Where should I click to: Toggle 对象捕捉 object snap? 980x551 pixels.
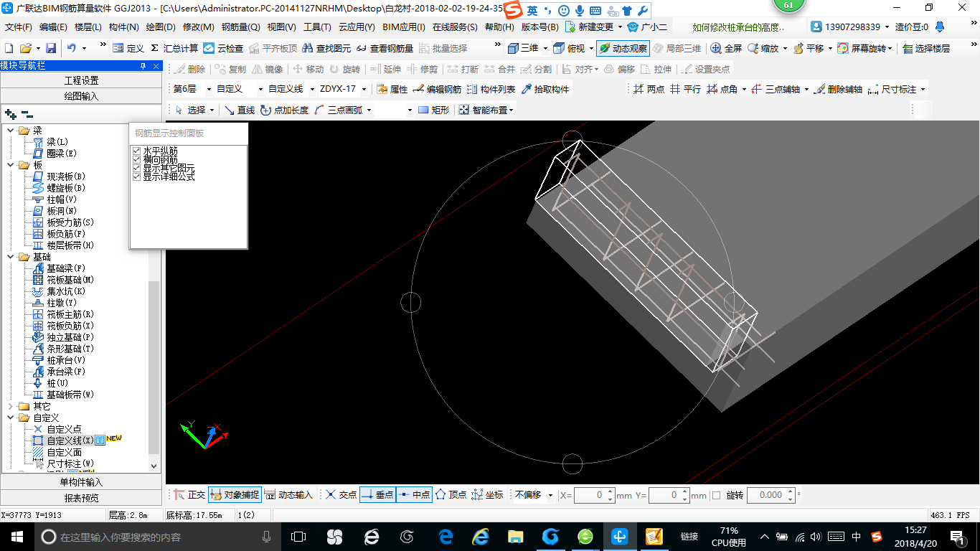point(234,495)
